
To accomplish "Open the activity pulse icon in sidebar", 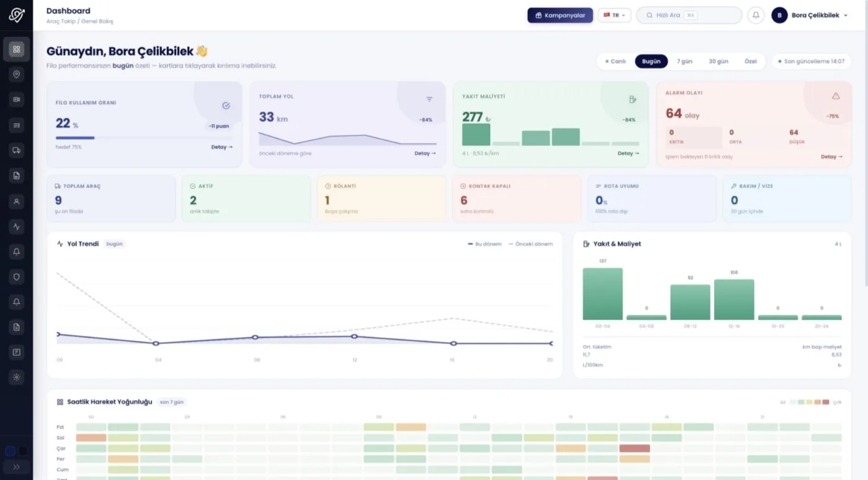I will [17, 226].
